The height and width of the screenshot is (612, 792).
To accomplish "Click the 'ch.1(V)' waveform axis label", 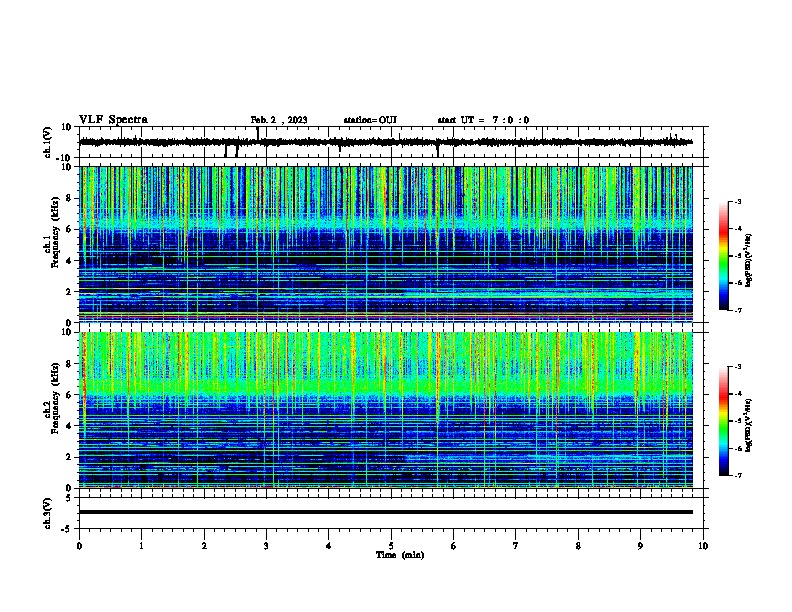I will 48,142.
